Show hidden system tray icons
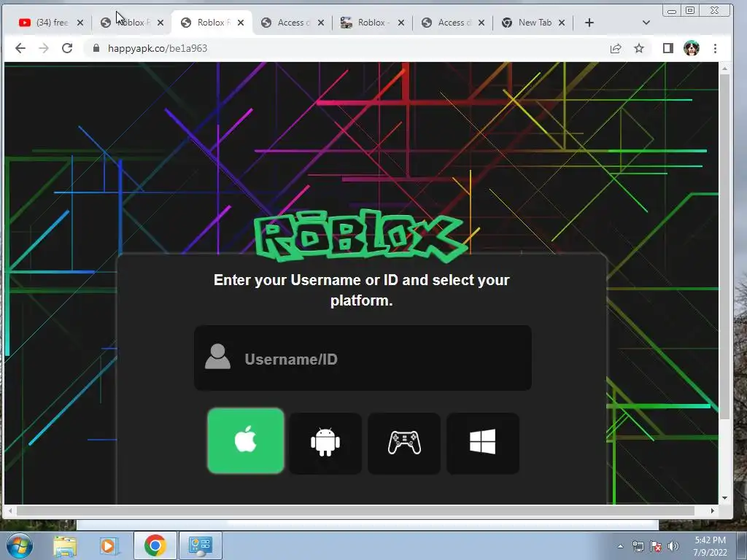The height and width of the screenshot is (560, 747). tap(620, 546)
